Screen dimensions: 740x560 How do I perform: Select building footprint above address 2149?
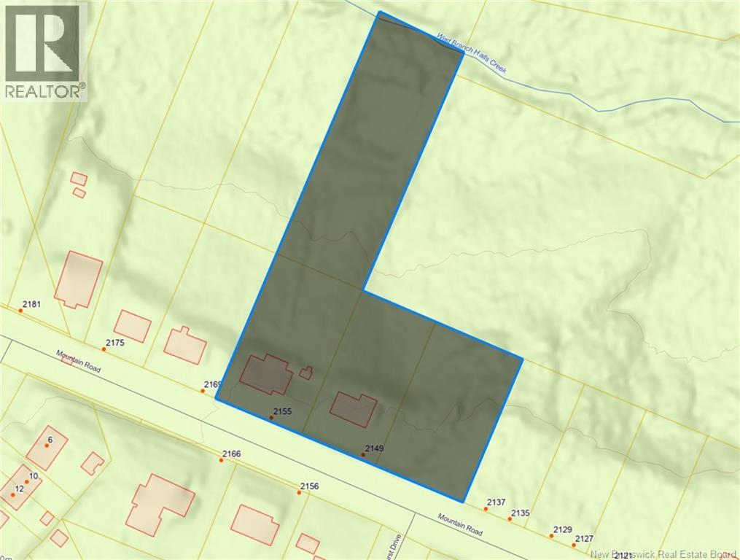pyautogui.click(x=354, y=409)
